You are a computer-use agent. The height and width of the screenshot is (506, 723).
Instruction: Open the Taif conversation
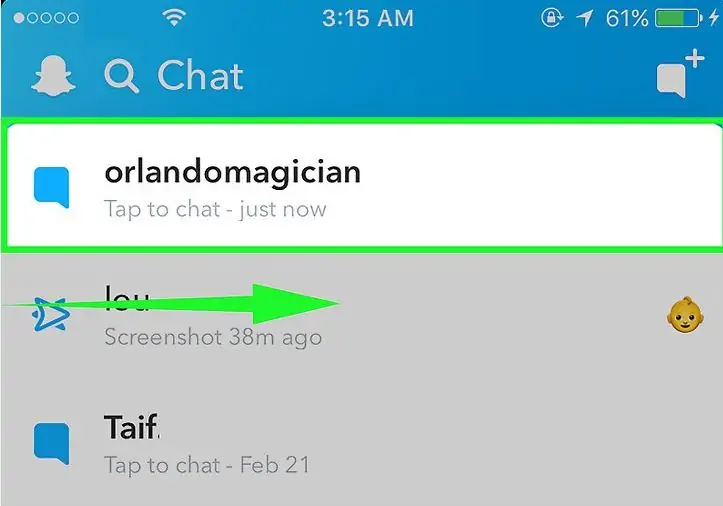(x=362, y=443)
